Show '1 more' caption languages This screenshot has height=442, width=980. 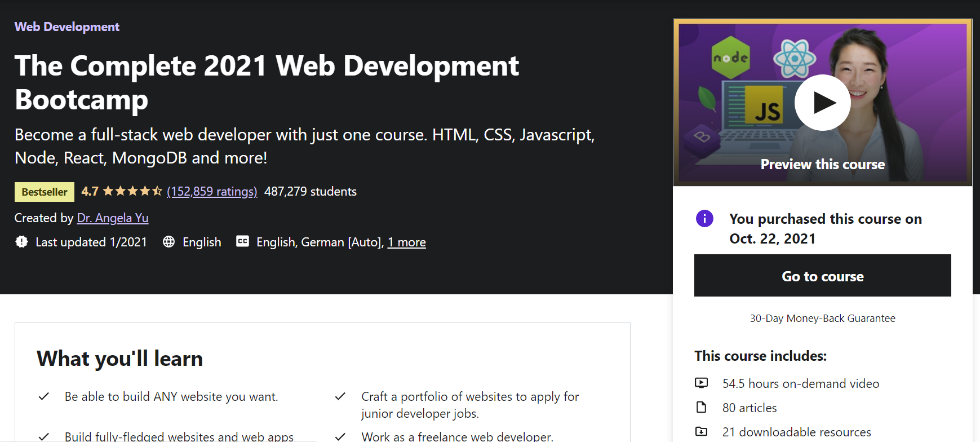407,242
